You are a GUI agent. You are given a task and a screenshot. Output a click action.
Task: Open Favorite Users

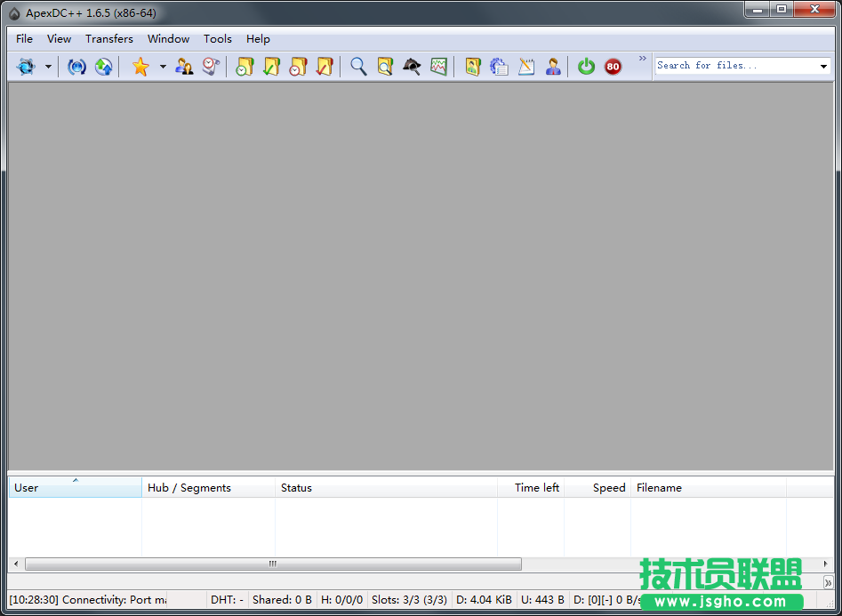pyautogui.click(x=184, y=67)
